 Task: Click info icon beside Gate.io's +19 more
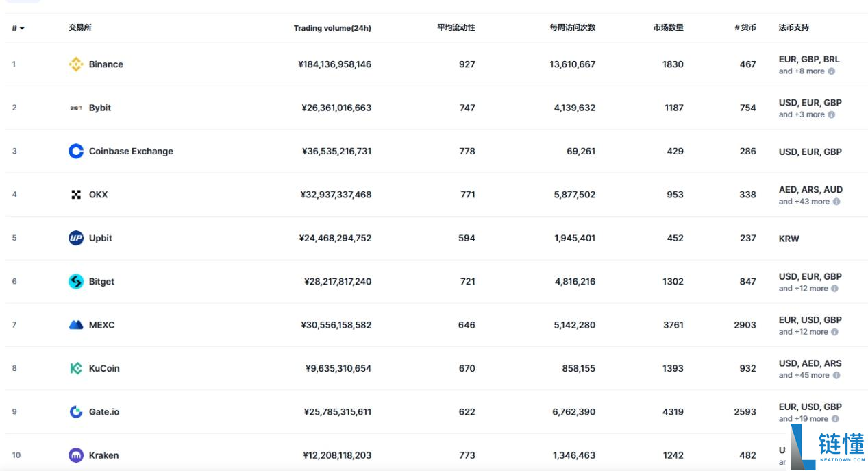834,419
